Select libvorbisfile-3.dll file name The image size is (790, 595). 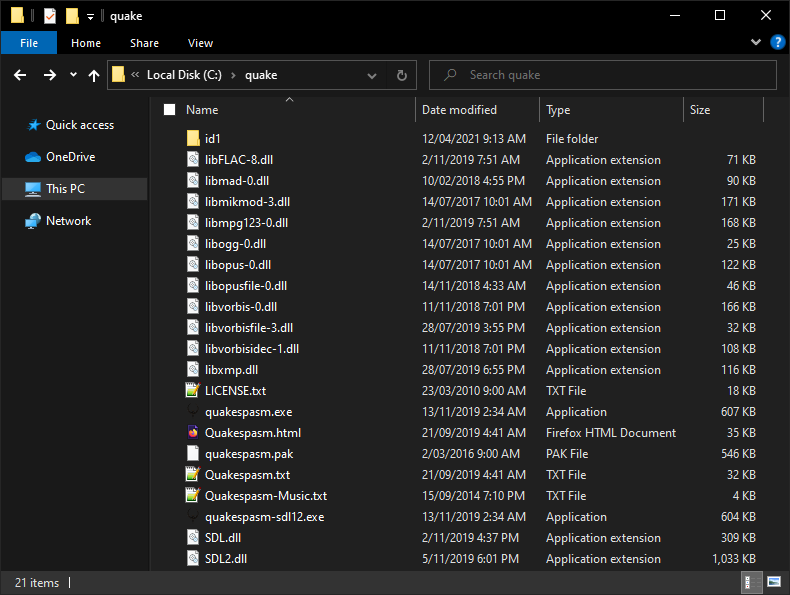(249, 328)
